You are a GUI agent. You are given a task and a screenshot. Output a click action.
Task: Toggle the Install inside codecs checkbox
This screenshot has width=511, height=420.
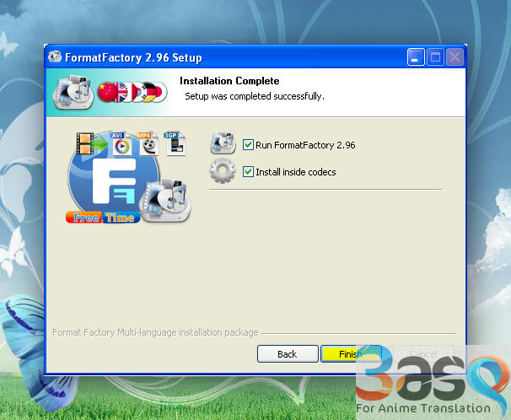pos(248,172)
